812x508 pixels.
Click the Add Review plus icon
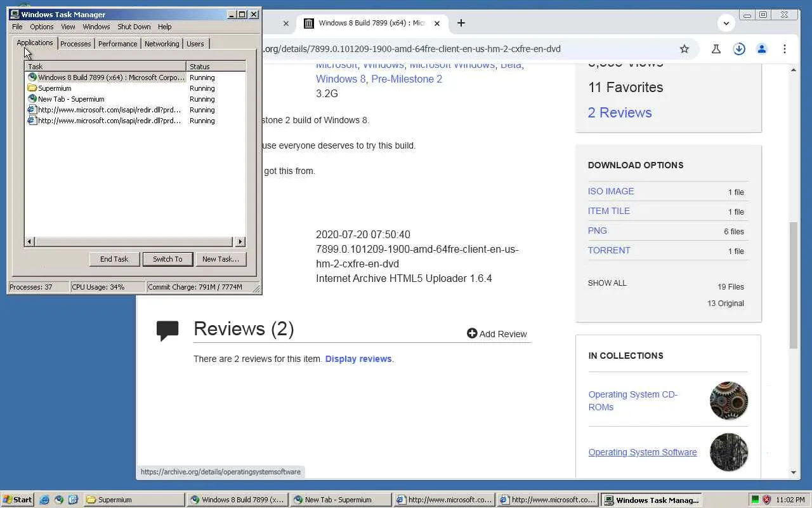pos(472,333)
